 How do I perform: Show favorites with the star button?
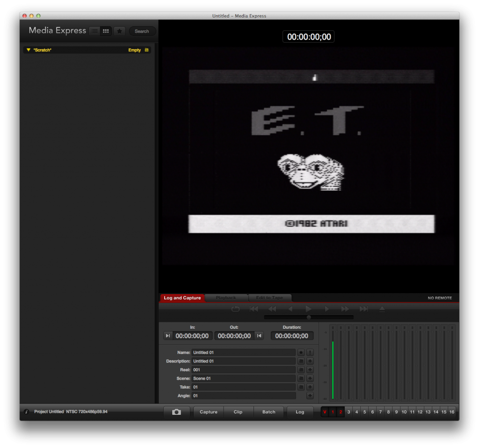click(119, 31)
